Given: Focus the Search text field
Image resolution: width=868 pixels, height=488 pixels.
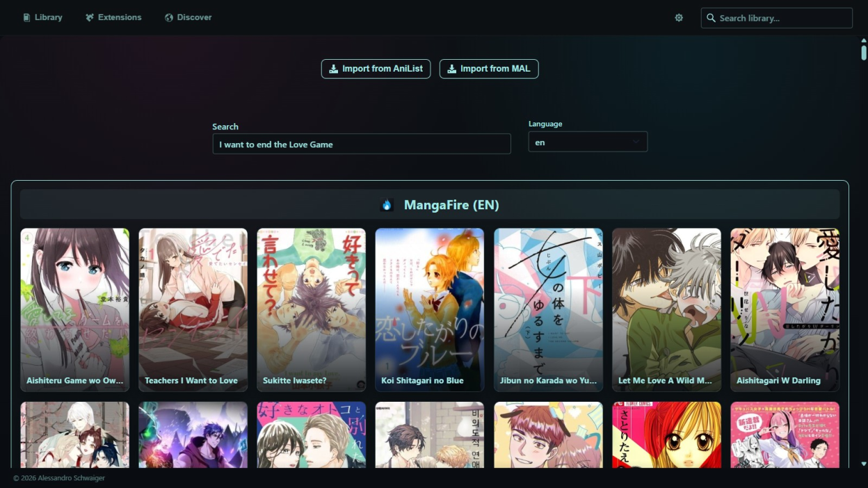Looking at the screenshot, I should coord(362,144).
